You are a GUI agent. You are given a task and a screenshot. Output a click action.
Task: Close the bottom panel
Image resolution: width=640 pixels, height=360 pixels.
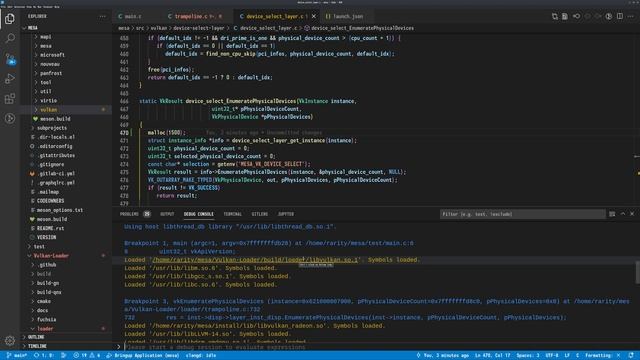click(x=632, y=214)
